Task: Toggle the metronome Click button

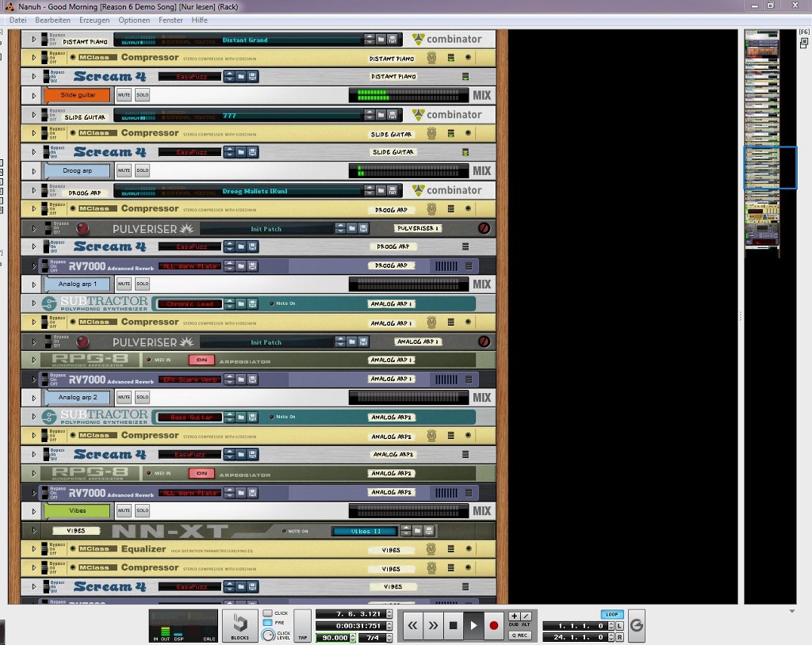Action: tap(268, 613)
